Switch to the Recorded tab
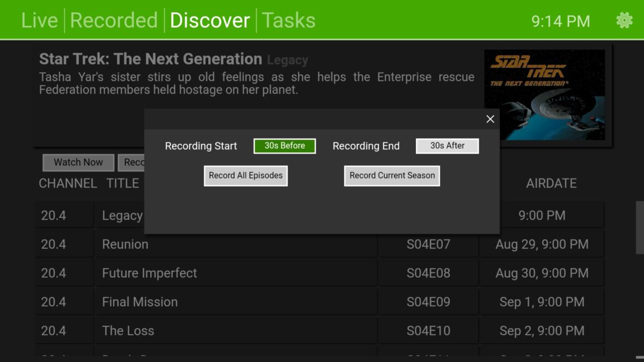The width and height of the screenshot is (644, 362). coord(114,20)
